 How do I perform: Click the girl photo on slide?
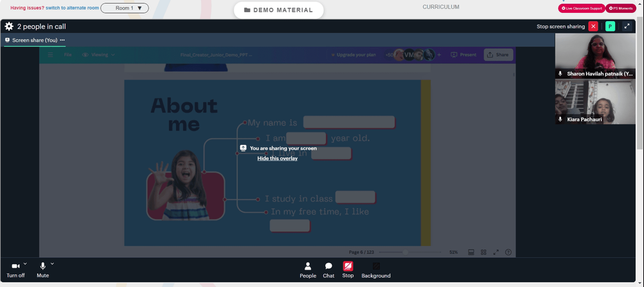(185, 186)
